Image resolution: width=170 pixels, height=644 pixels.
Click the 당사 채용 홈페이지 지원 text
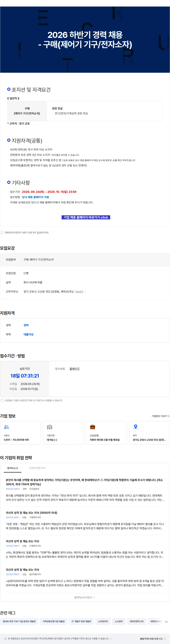coord(36,197)
